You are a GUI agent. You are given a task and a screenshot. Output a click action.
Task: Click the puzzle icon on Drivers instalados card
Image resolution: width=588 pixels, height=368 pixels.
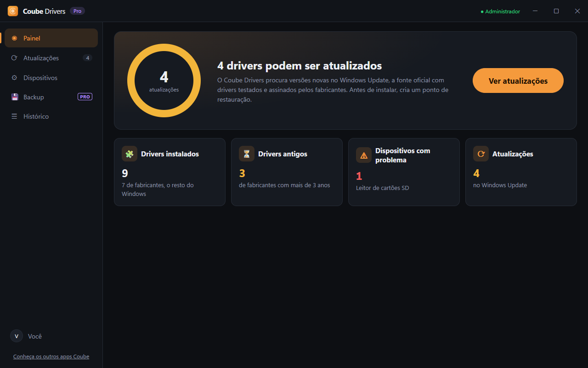click(x=130, y=154)
